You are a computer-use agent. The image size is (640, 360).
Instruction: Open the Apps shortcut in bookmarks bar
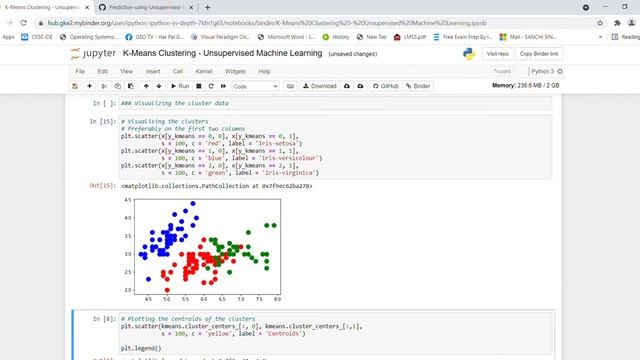pos(8,37)
